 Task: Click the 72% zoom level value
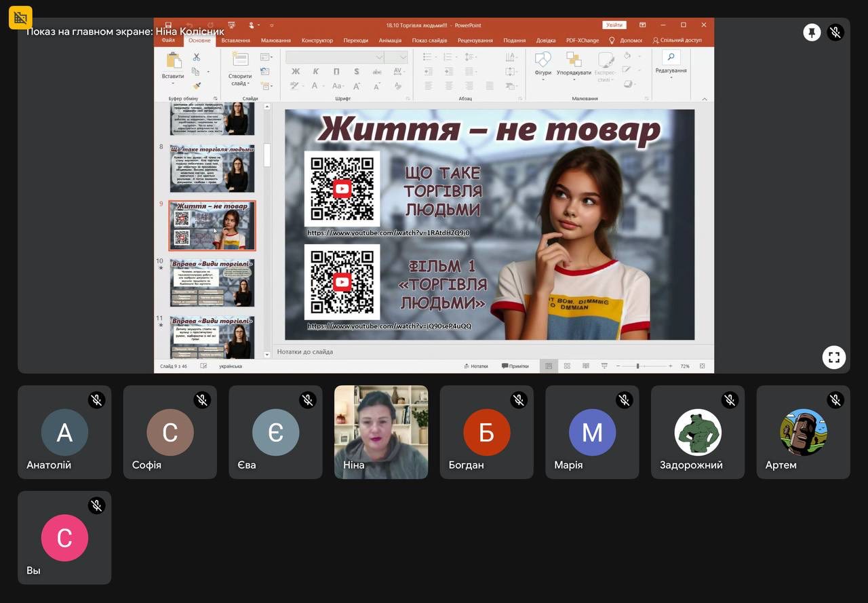point(685,366)
